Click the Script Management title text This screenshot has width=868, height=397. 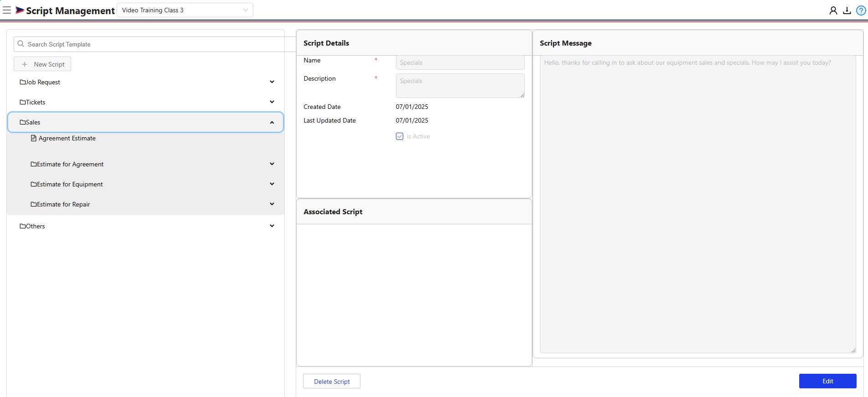pos(70,10)
